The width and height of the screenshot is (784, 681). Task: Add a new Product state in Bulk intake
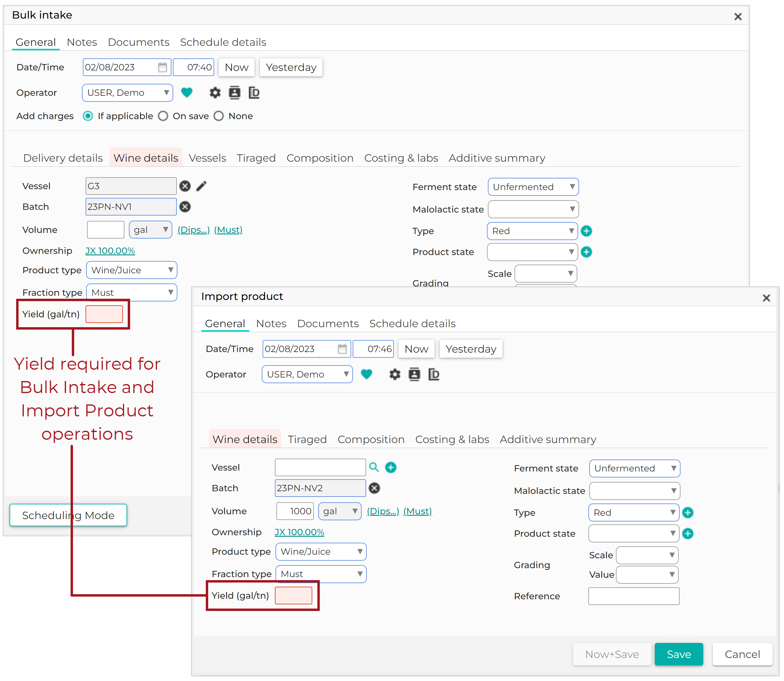(x=587, y=252)
